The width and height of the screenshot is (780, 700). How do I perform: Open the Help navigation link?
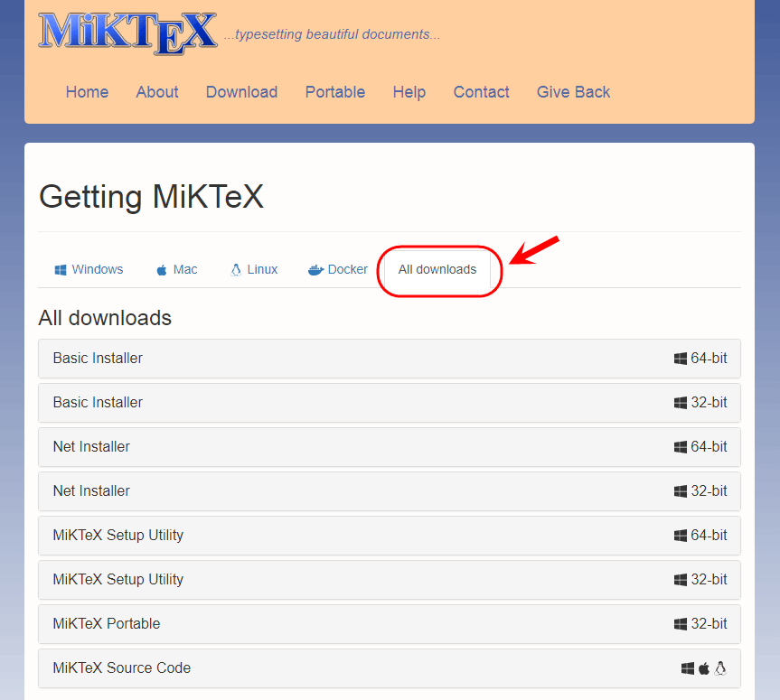point(409,92)
